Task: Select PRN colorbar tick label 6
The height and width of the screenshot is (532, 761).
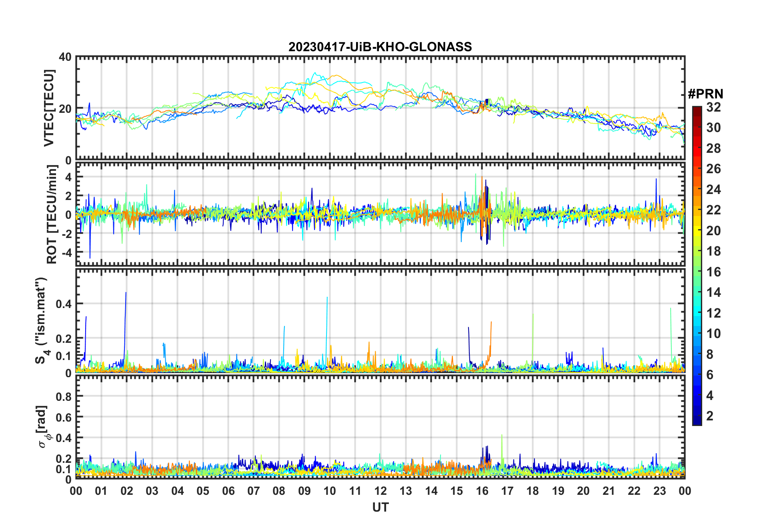Action: (x=710, y=375)
